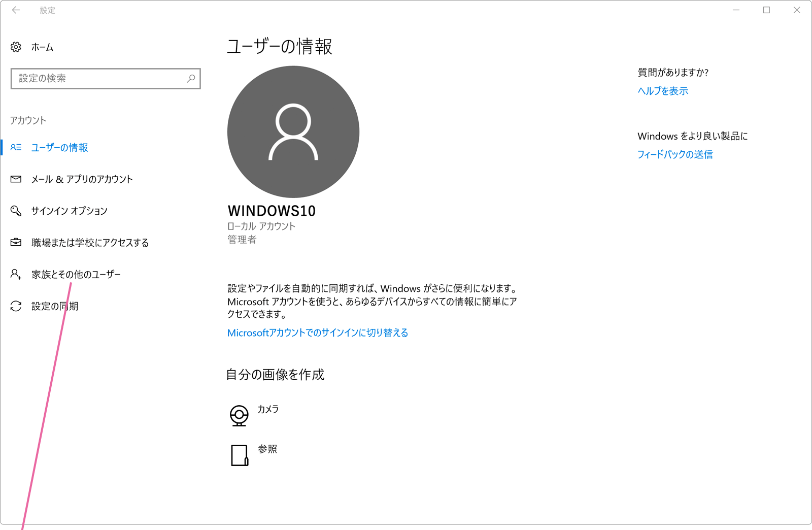The height and width of the screenshot is (530, 812).
Task: Click the back arrow icon
Action: tap(16, 10)
